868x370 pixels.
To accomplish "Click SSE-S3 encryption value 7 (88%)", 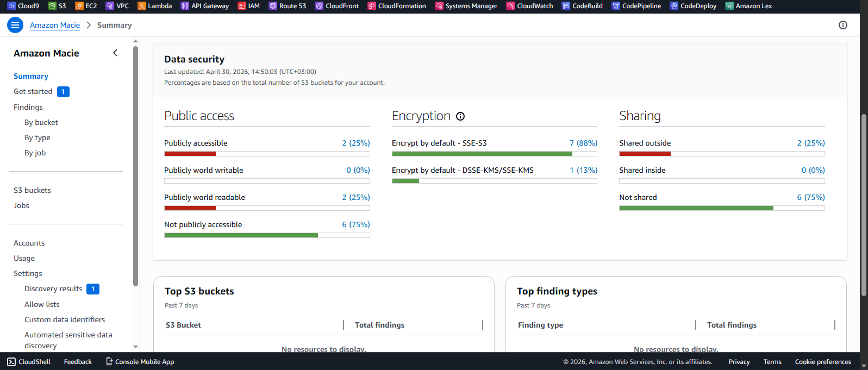I will click(584, 143).
